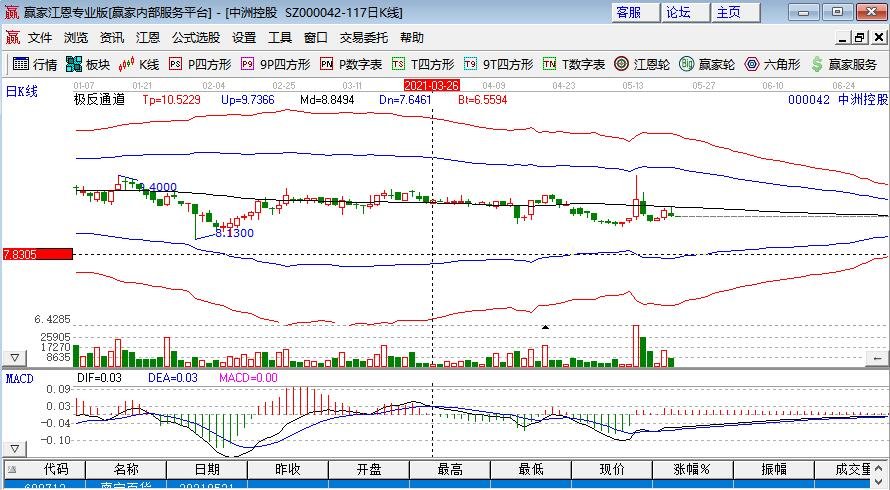Image resolution: width=890 pixels, height=490 pixels.
Task: Click the Tp=10.5229 value
Action: pyautogui.click(x=171, y=100)
